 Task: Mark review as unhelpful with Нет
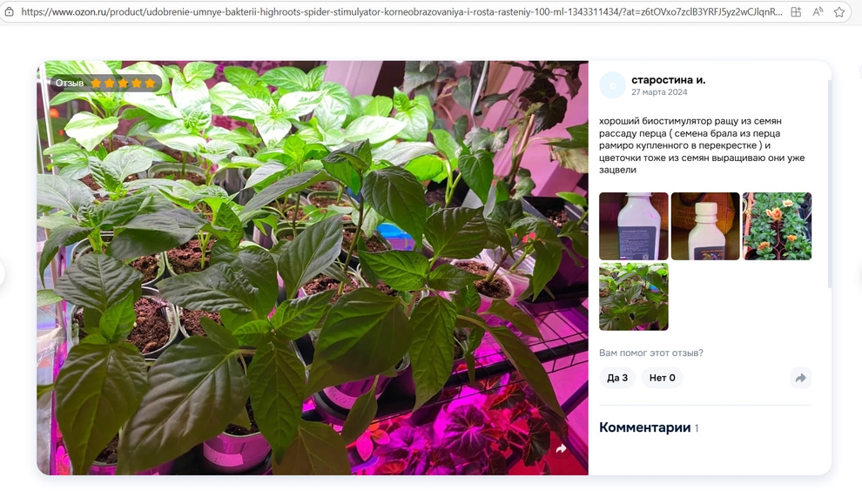point(662,378)
